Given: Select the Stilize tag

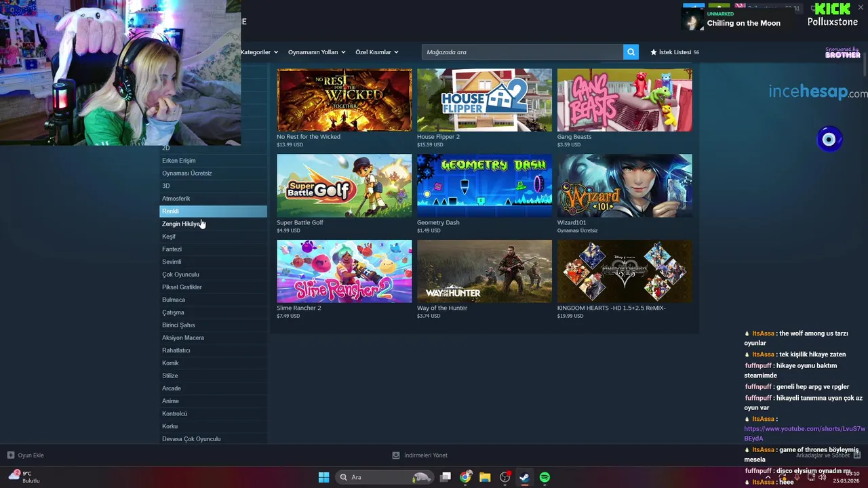Looking at the screenshot, I should pyautogui.click(x=213, y=375).
